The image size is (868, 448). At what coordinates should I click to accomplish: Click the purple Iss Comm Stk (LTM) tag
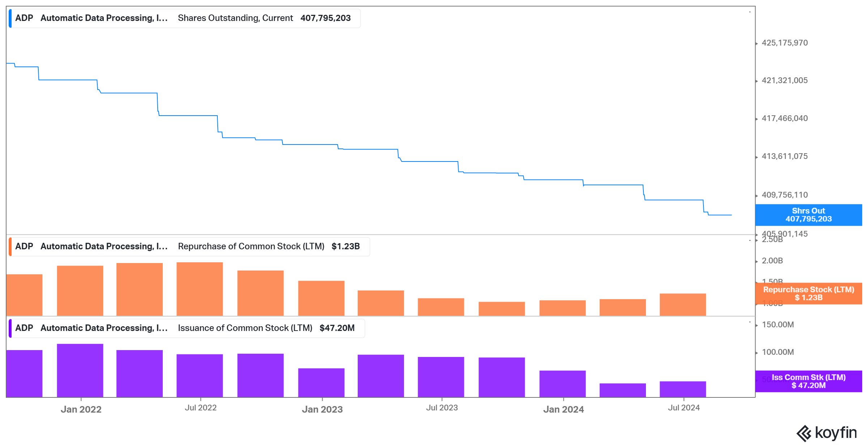[808, 381]
